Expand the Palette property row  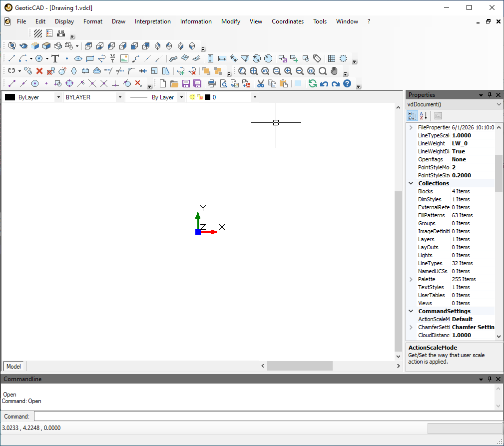click(411, 279)
